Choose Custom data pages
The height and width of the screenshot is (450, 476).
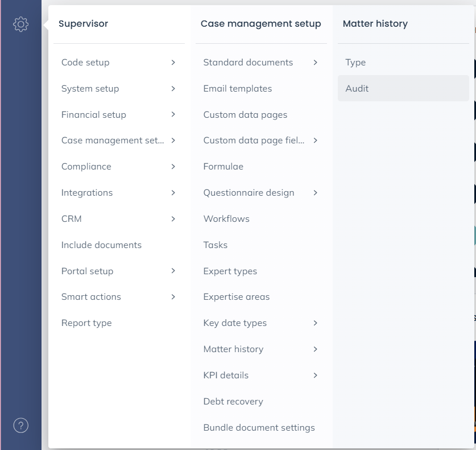245,115
